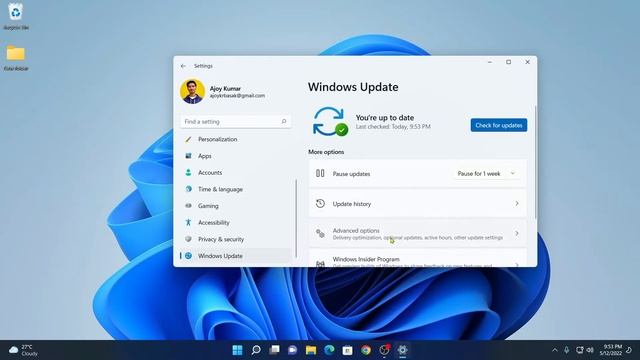This screenshot has height=360, width=640.
Task: Click the Privacy & security shield icon
Action: point(188,239)
